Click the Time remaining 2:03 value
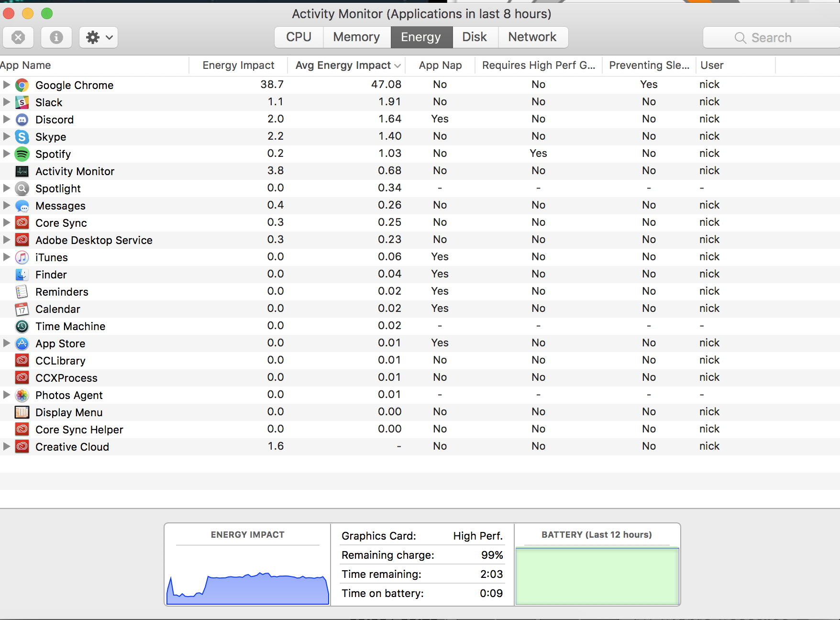The height and width of the screenshot is (620, 840). [491, 574]
